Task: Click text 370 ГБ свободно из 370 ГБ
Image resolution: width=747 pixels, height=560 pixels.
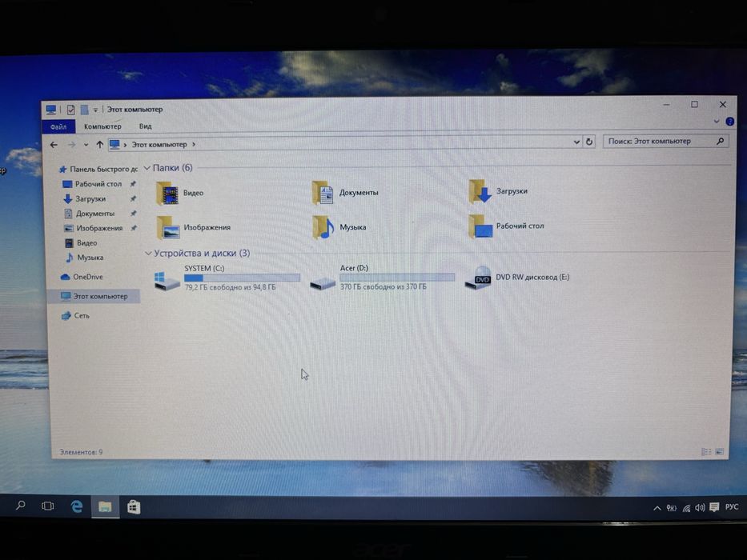Action: click(x=384, y=286)
